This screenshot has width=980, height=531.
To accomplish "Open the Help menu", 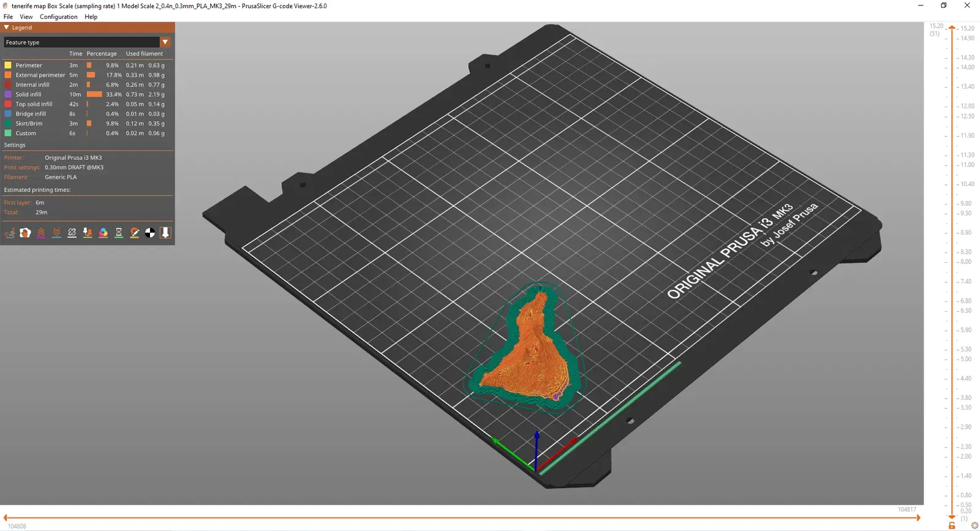I will click(x=91, y=17).
